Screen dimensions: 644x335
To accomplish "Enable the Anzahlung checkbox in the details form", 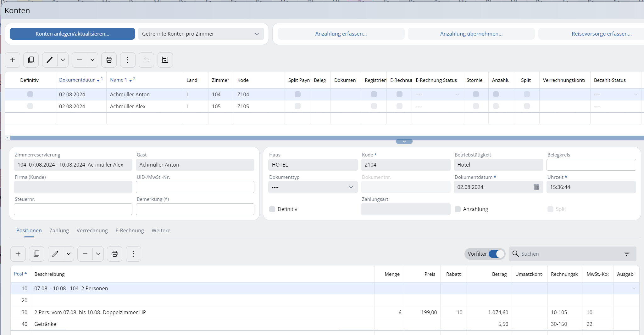I will 458,209.
